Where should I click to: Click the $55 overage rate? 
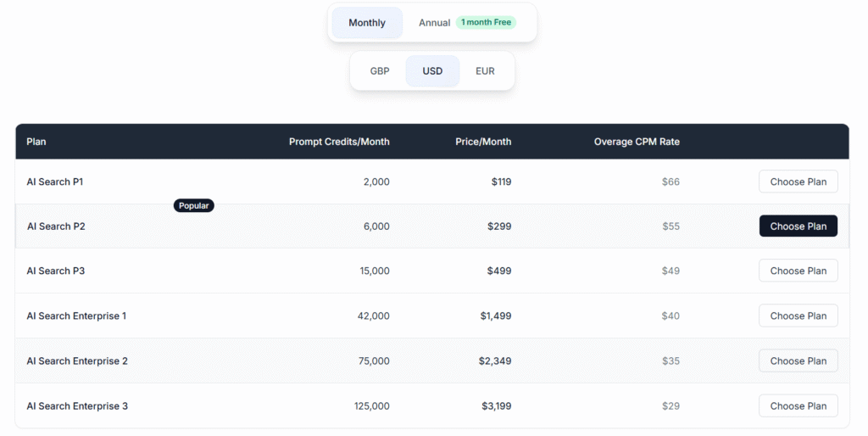tap(671, 226)
